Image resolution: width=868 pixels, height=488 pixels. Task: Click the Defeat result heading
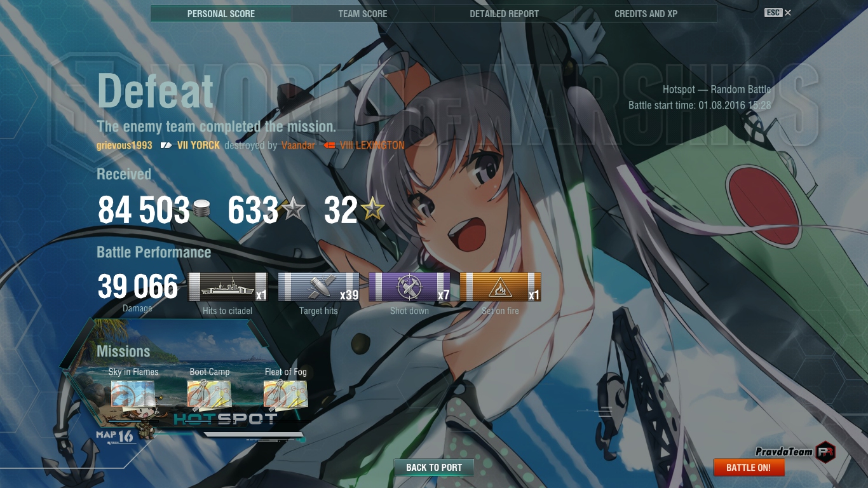point(156,90)
